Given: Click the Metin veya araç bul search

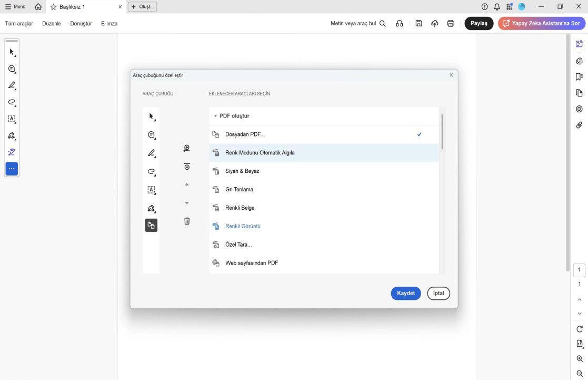Looking at the screenshot, I should [358, 24].
